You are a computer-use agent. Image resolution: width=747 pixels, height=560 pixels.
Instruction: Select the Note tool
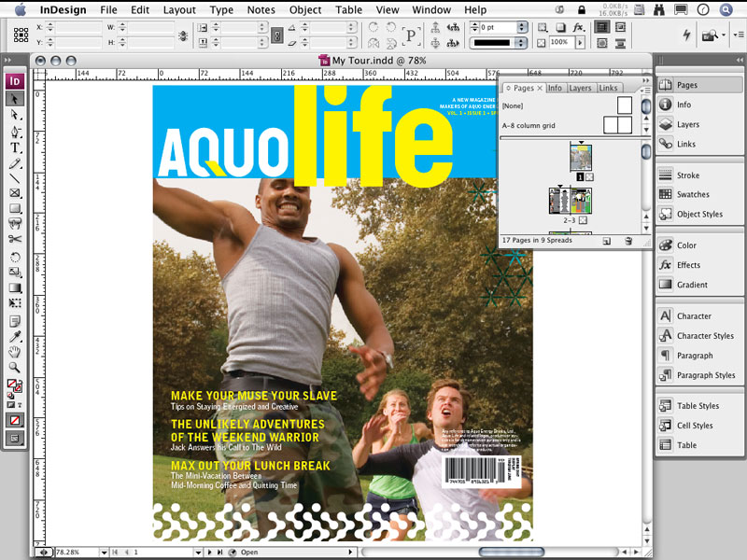15,321
